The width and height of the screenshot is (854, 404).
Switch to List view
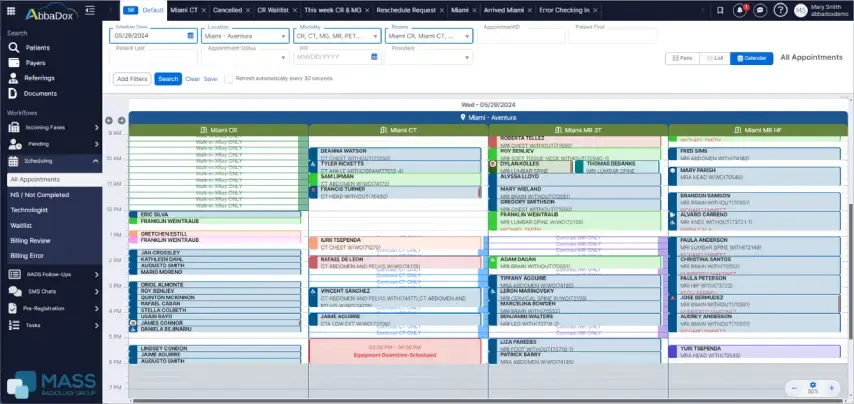click(714, 59)
